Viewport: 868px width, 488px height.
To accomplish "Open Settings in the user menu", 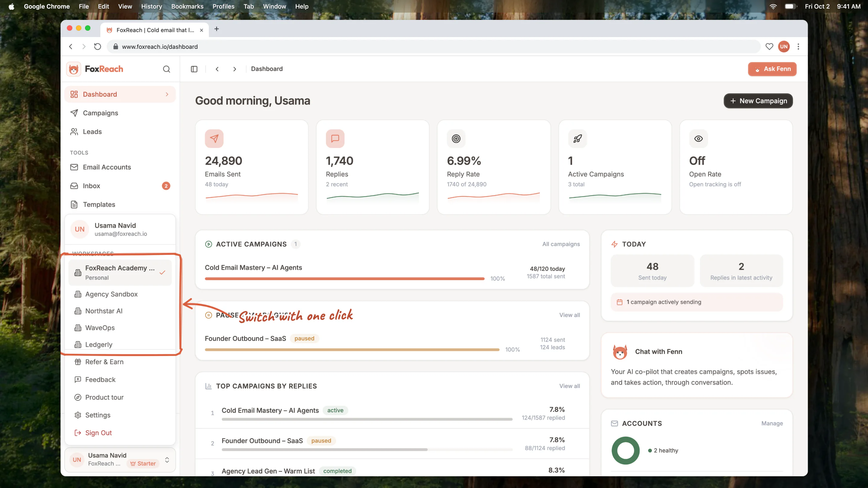I will point(120,415).
